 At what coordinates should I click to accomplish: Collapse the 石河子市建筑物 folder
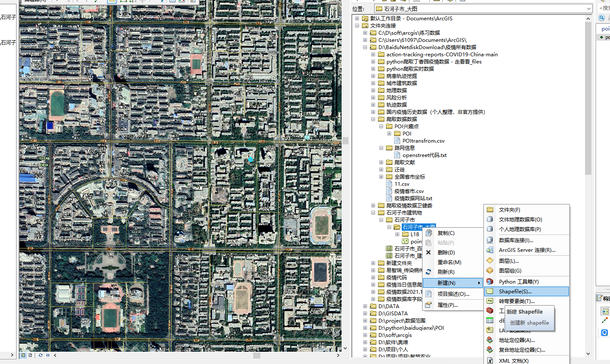(x=373, y=212)
